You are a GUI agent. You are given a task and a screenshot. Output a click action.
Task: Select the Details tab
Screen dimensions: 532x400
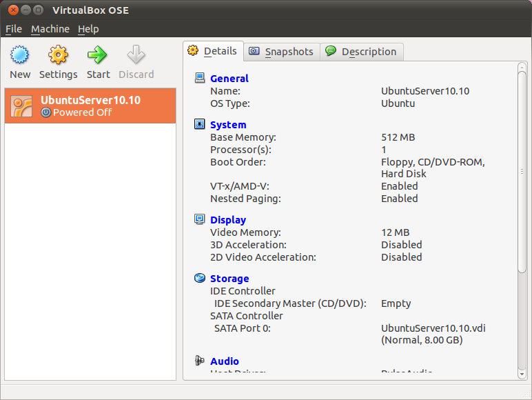click(x=213, y=51)
